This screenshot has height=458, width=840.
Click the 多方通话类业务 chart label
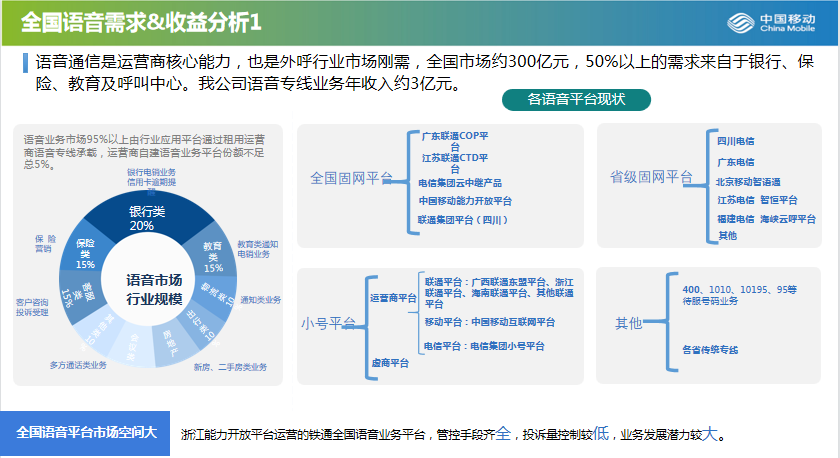(78, 365)
